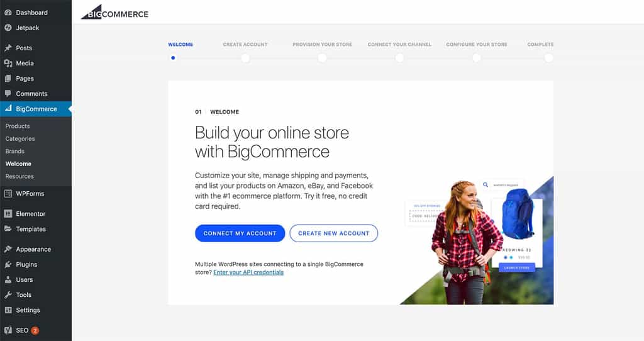The image size is (644, 341).
Task: Click Configure Your Store step label
Action: click(477, 45)
